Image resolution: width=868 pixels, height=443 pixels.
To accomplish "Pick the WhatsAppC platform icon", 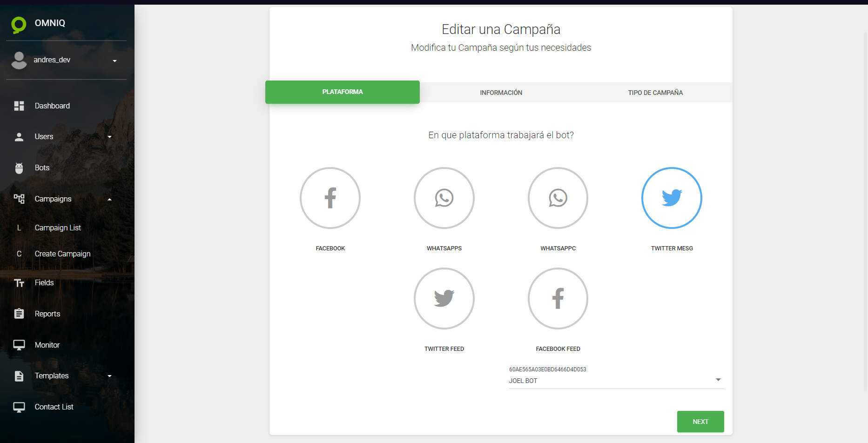I will [558, 198].
